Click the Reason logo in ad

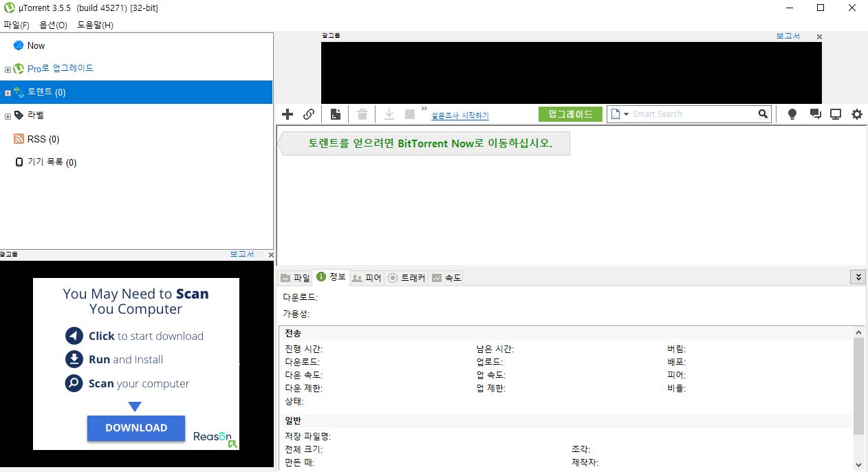pyautogui.click(x=215, y=438)
